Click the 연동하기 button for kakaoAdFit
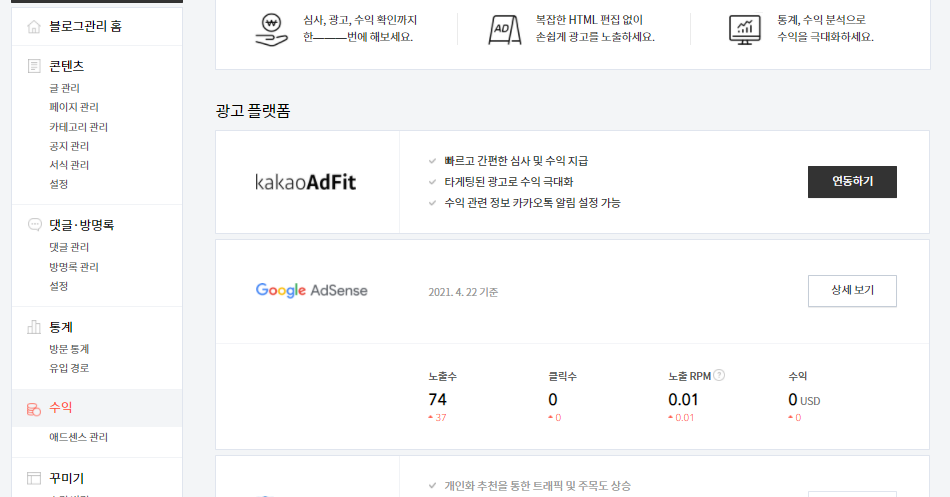Viewport: 950px width, 497px height. 852,182
